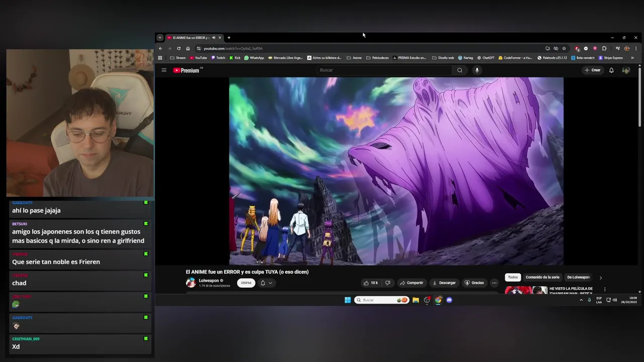The image size is (644, 362).
Task: Open the Paletools v25.1.12 bookmark
Action: tap(552, 58)
